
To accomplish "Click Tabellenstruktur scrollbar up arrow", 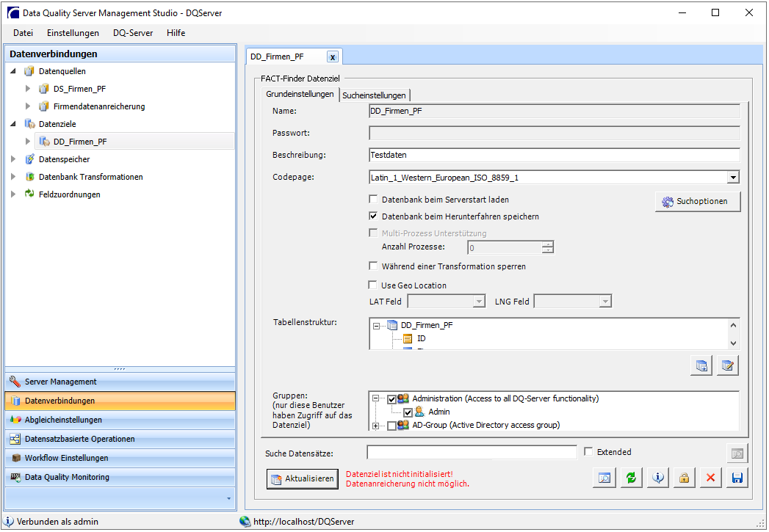I will pos(733,325).
